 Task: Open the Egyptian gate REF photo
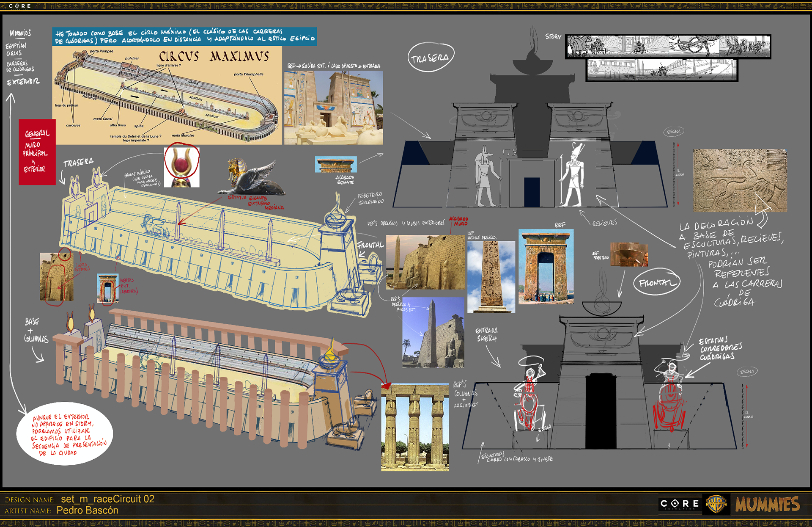(546, 267)
